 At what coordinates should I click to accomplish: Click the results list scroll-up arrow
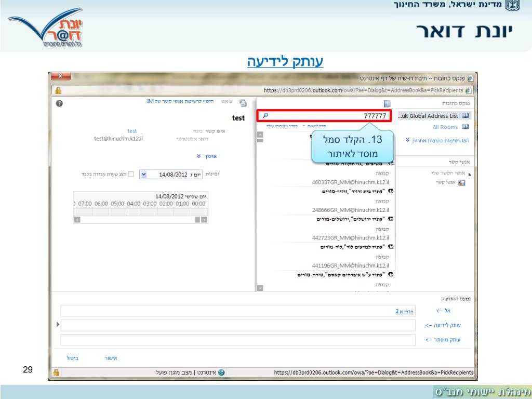tap(260, 135)
